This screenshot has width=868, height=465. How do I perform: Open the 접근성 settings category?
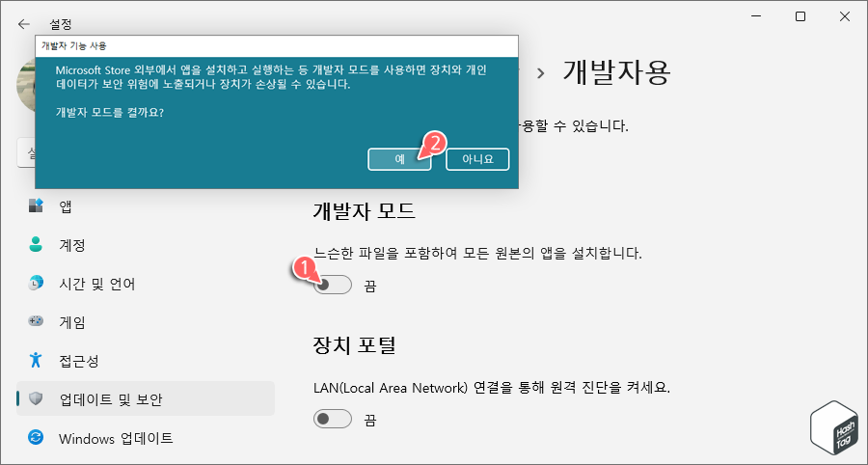point(146,361)
